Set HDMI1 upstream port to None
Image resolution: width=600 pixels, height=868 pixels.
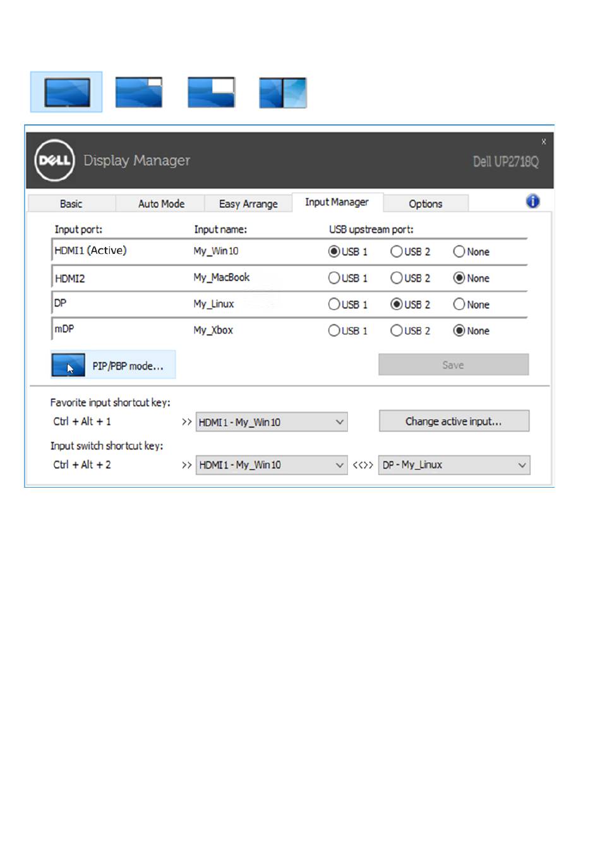pos(459,251)
